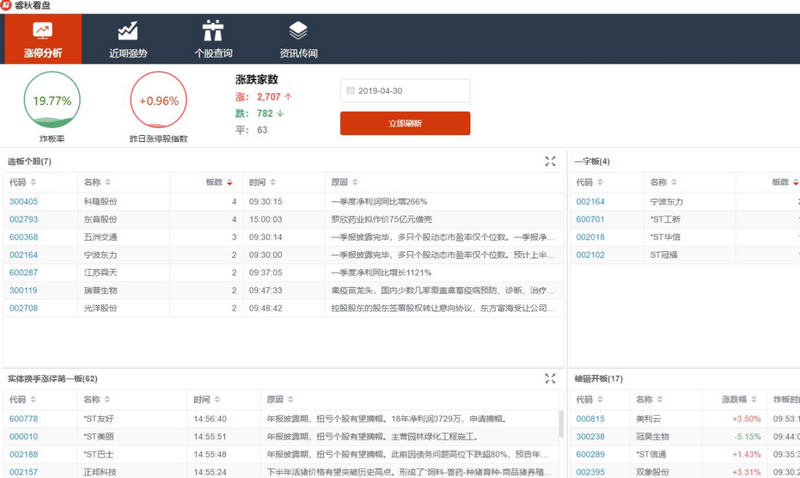Open stock code 000815
The width and height of the screenshot is (800, 478).
(x=590, y=419)
